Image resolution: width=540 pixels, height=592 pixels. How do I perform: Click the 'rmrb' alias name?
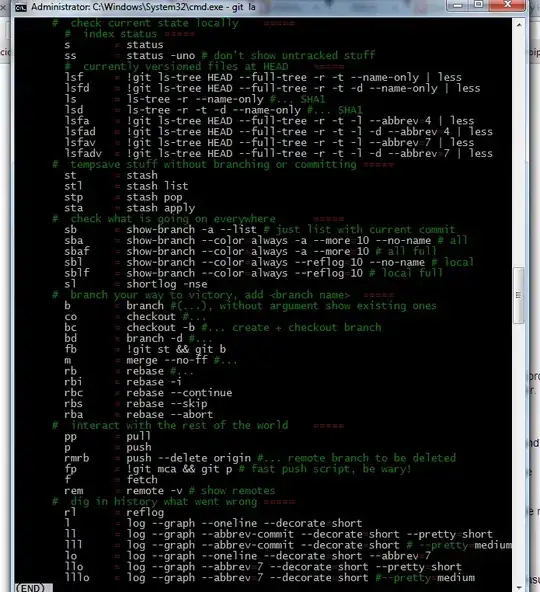(x=77, y=458)
